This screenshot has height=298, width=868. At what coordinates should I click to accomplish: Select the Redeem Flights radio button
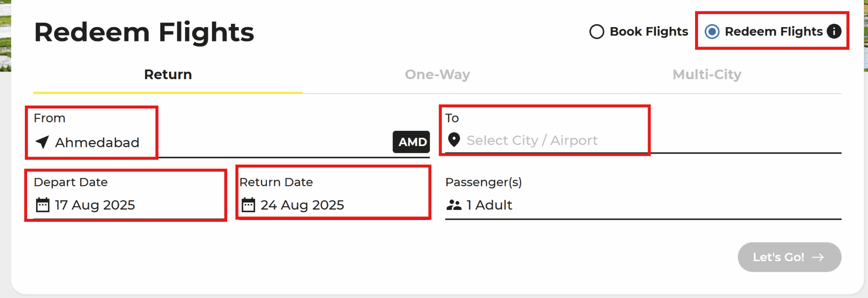713,31
